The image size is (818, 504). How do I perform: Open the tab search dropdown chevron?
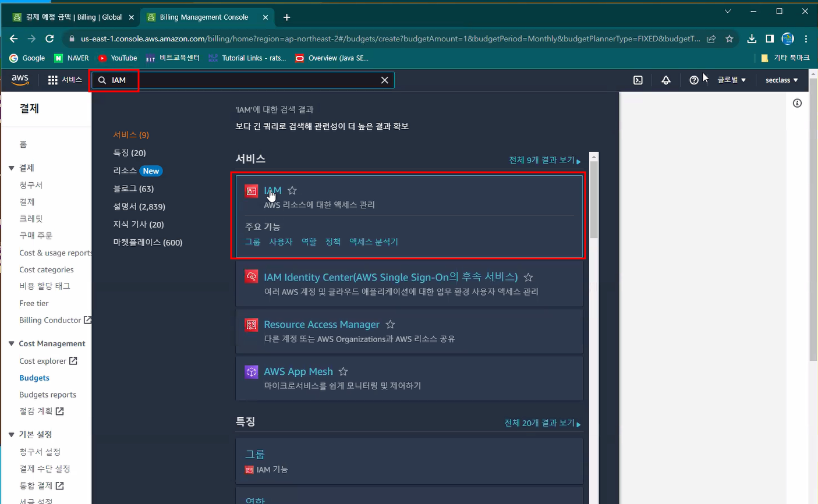point(728,11)
